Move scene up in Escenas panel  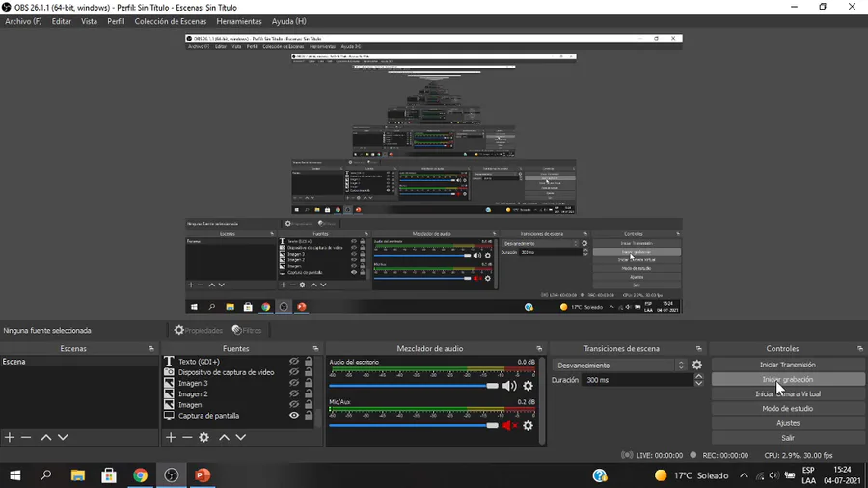coord(46,437)
